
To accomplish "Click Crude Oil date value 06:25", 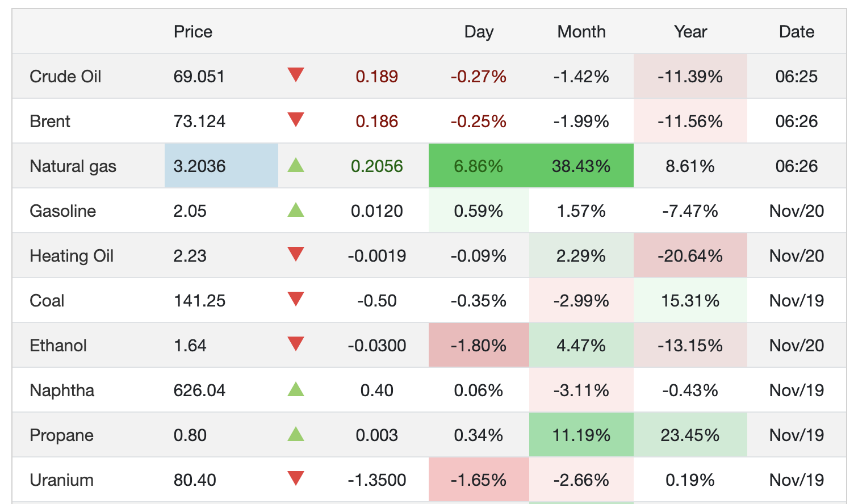I will (x=797, y=77).
